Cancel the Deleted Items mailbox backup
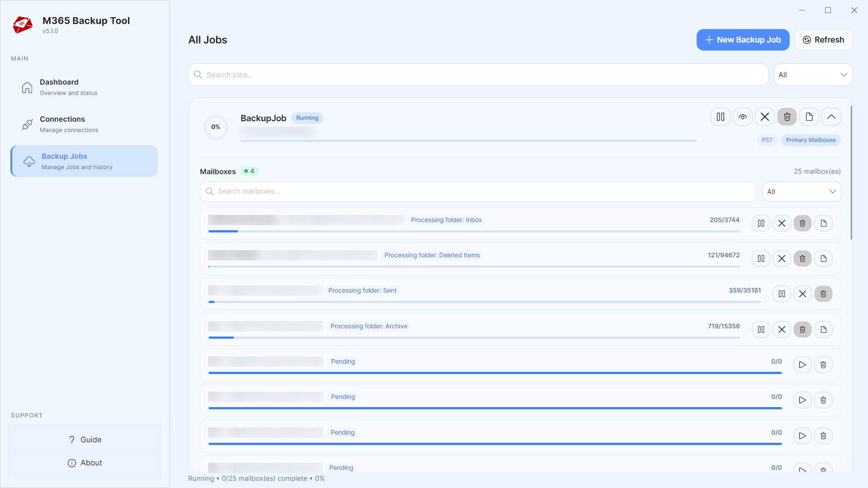The width and height of the screenshot is (868, 488). (782, 259)
